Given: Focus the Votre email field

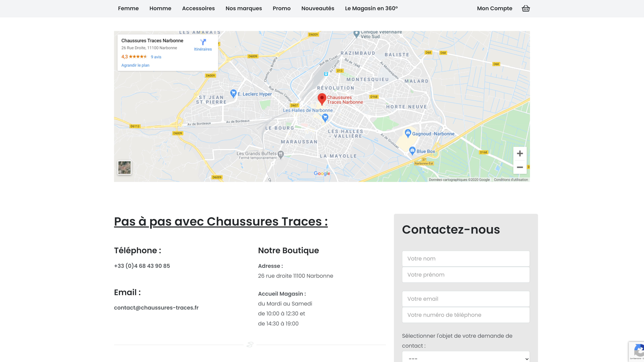Looking at the screenshot, I should (466, 299).
